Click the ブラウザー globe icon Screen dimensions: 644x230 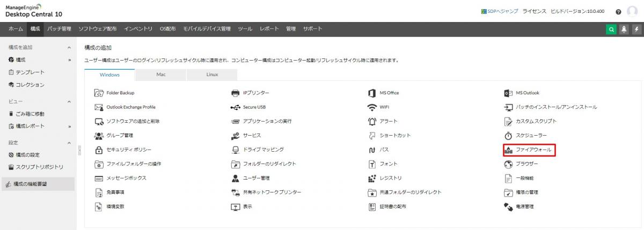coord(508,164)
